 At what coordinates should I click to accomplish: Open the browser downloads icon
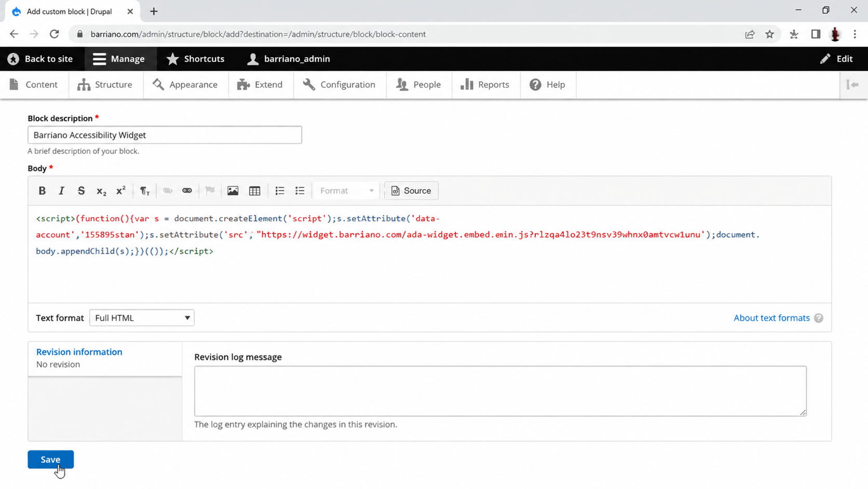(794, 34)
